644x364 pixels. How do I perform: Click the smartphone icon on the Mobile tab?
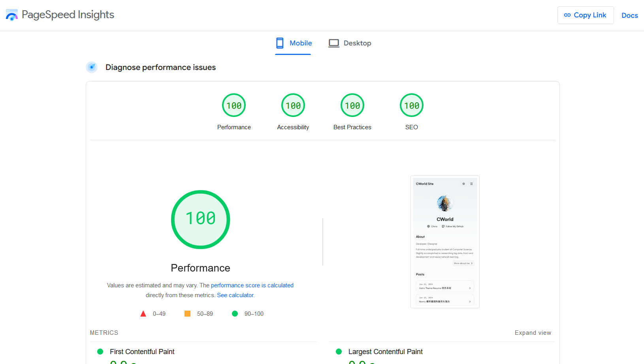(280, 43)
